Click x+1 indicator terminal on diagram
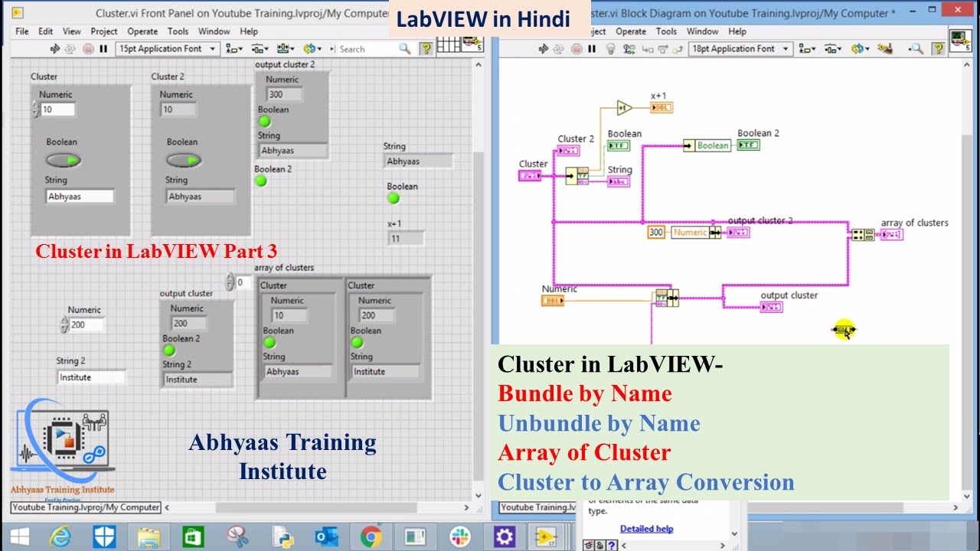 [661, 108]
